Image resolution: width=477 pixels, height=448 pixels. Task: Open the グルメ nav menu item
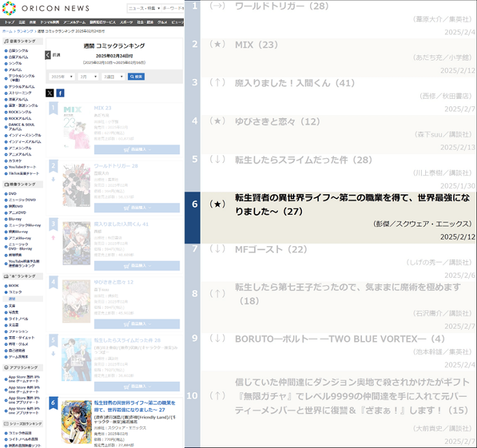162,23
